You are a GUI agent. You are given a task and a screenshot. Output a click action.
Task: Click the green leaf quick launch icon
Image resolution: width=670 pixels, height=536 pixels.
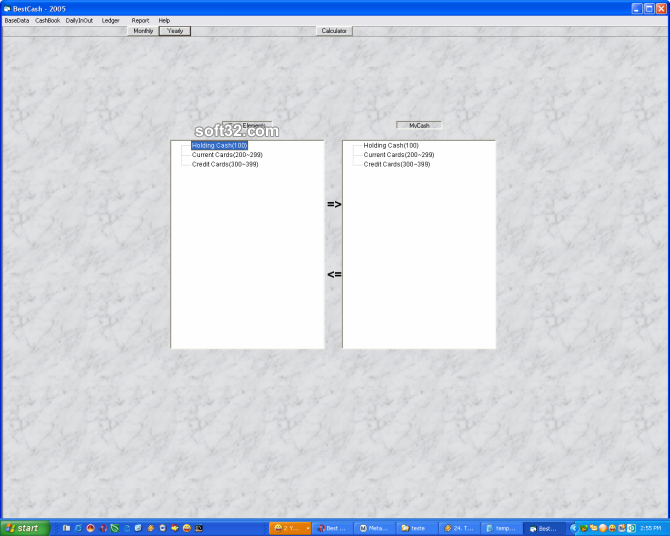115,528
